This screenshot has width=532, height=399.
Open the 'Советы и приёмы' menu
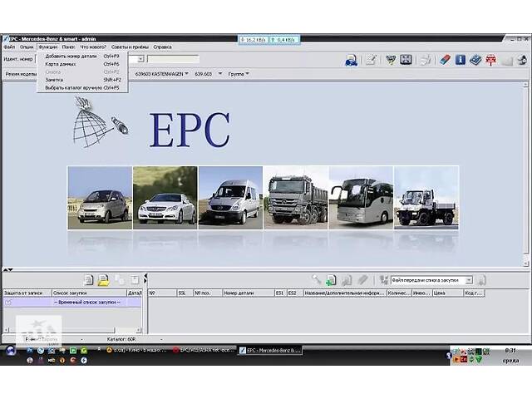(x=130, y=47)
